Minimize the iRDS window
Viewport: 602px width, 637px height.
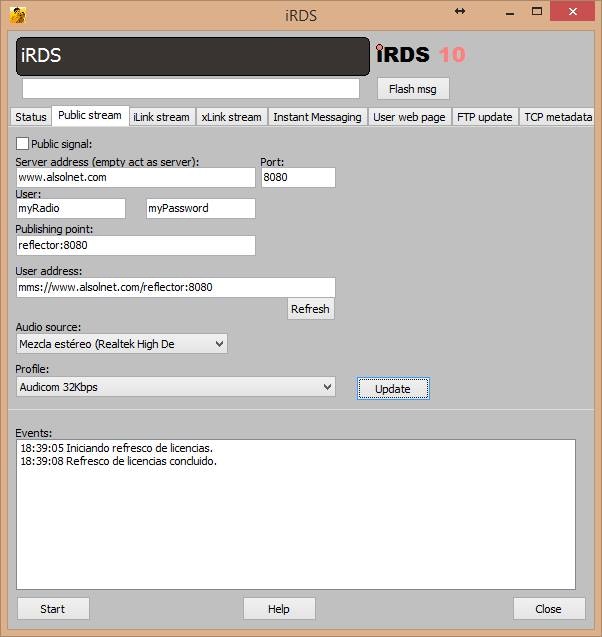tap(510, 12)
